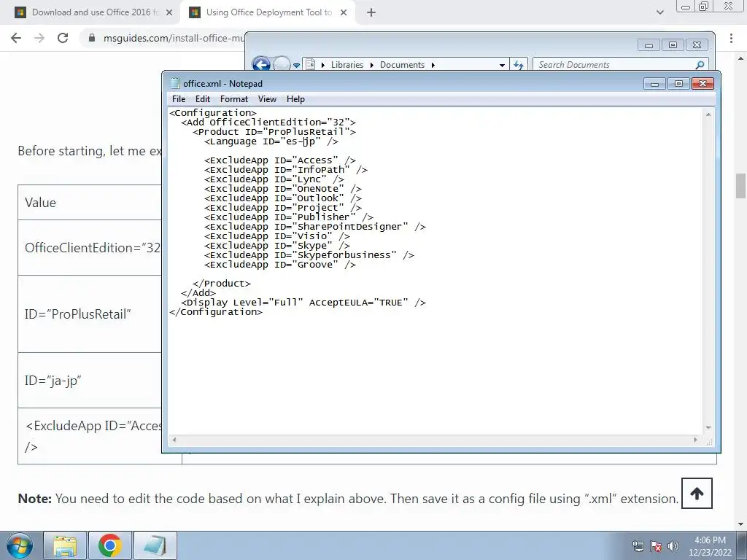This screenshot has height=560, width=747.
Task: Expand arrow after Documents in breadcrumb
Action: [x=433, y=65]
